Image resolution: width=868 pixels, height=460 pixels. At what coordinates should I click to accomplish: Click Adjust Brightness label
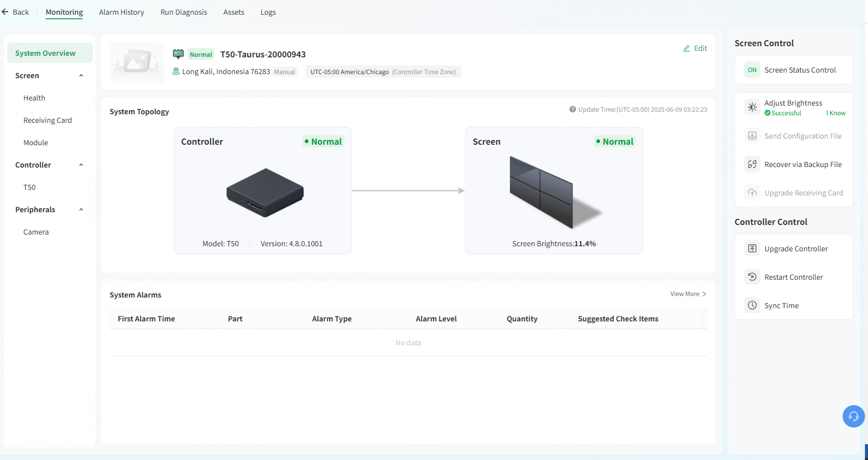click(x=793, y=103)
